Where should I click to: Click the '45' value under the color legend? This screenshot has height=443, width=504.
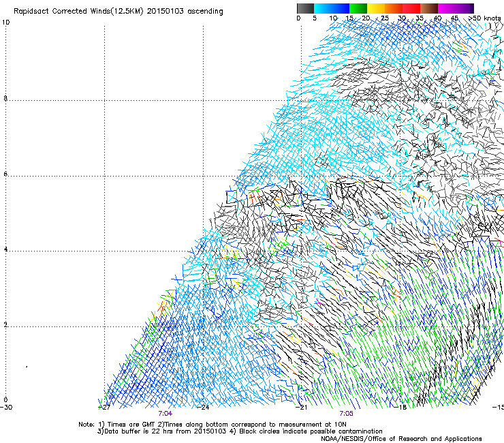tap(454, 18)
